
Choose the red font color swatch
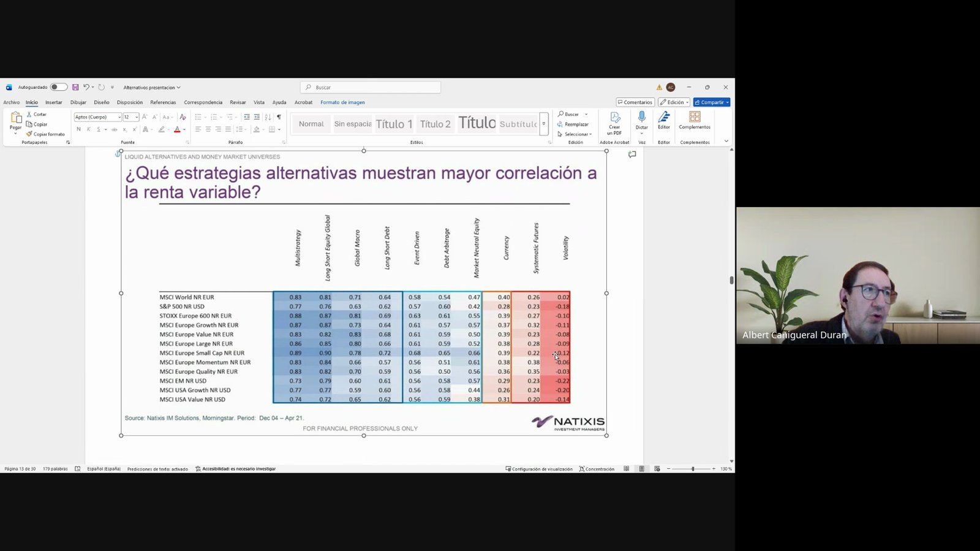(177, 129)
